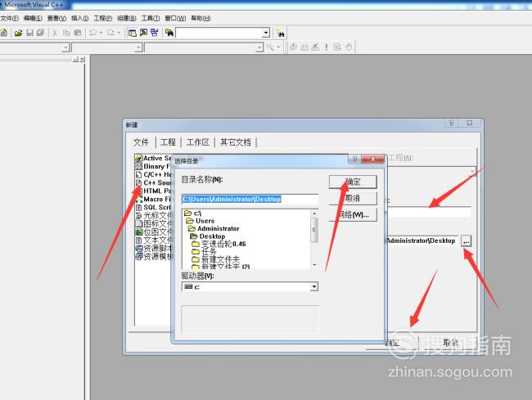Click the Search binoculars icon
532x400 pixels.
[280, 33]
